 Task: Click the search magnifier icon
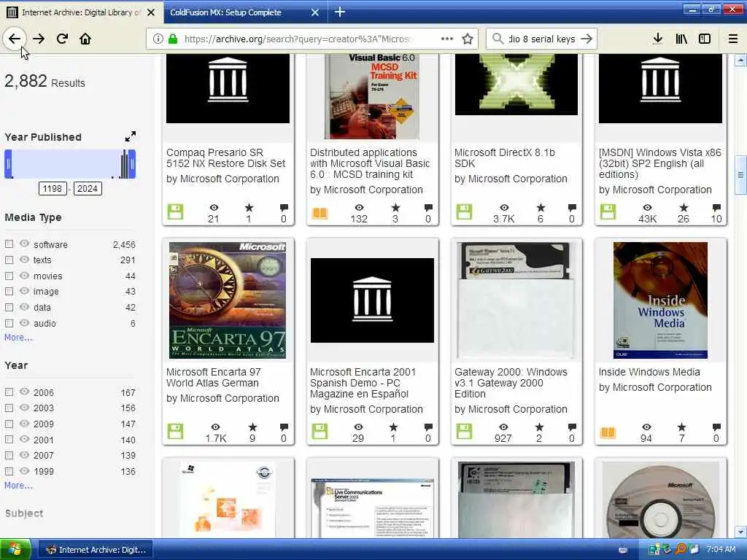(498, 39)
